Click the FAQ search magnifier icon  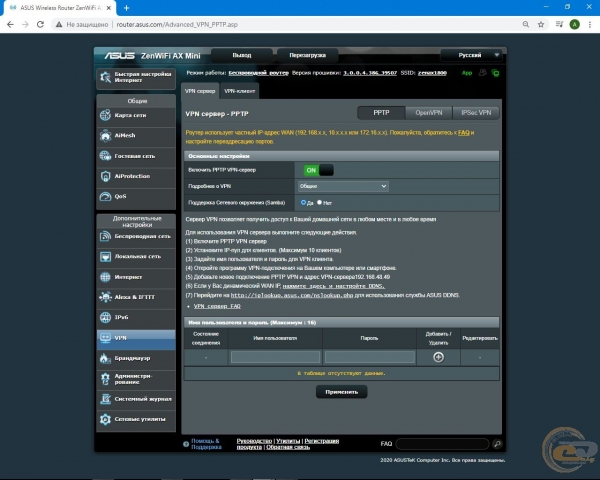coord(497,444)
